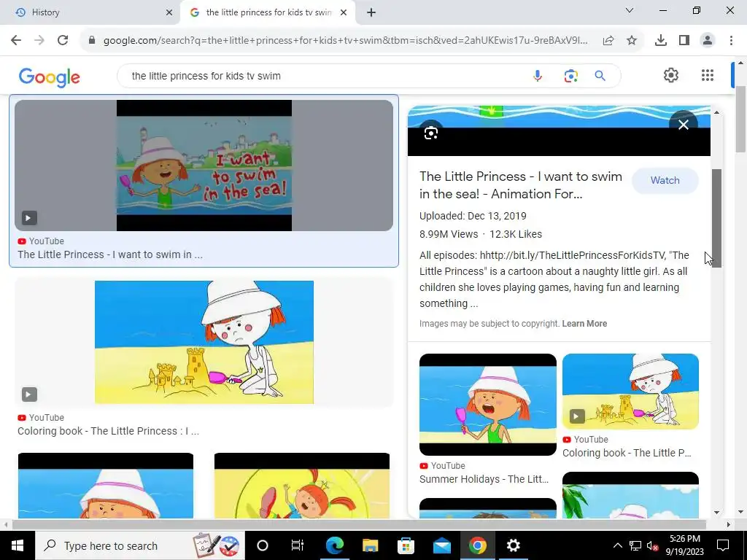Viewport: 747px width, 560px height.
Task: Open the I want to swim thumbnail
Action: 204,166
